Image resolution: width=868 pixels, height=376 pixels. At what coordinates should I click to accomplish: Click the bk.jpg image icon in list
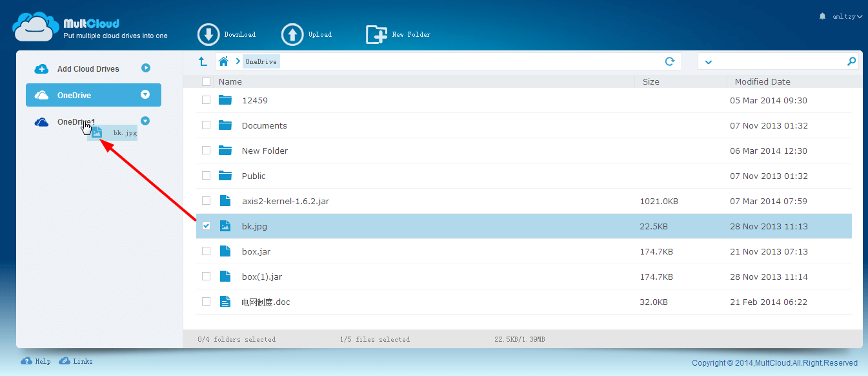point(225,226)
